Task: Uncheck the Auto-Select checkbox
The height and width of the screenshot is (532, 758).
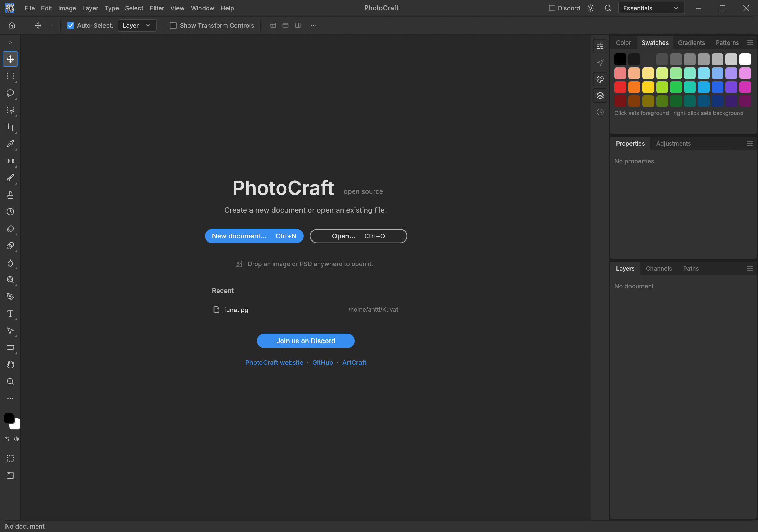Action: pyautogui.click(x=70, y=25)
